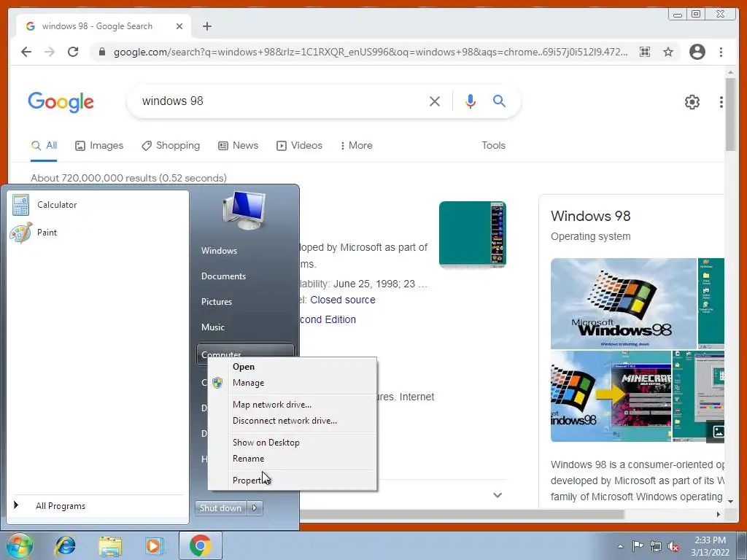Click the horizontal scrollbar right arrow
The width and height of the screenshot is (747, 560).
719,514
